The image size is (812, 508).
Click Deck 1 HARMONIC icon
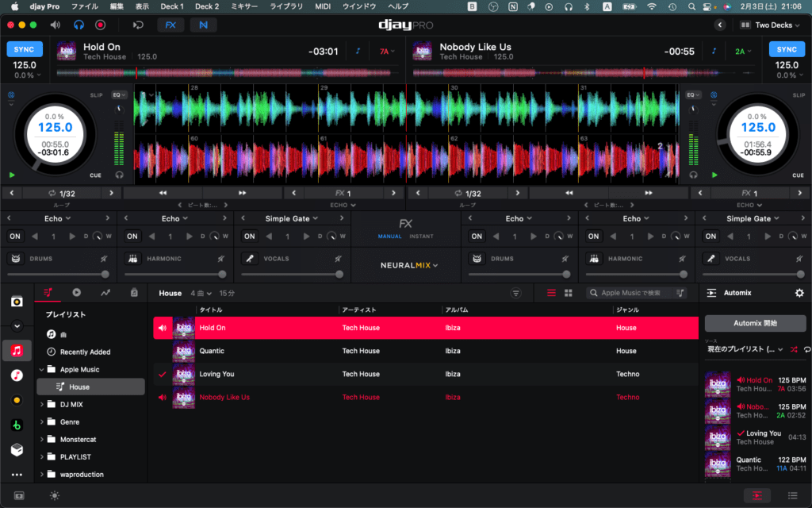click(133, 258)
